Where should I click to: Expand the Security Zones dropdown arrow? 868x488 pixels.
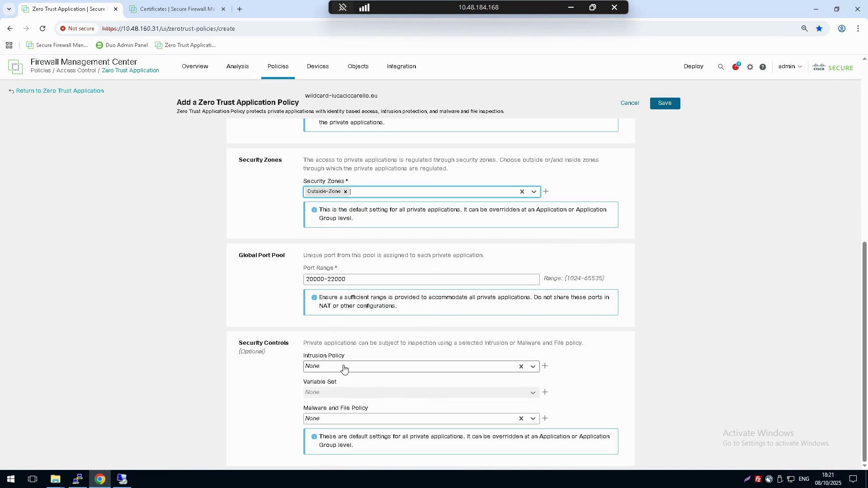534,192
